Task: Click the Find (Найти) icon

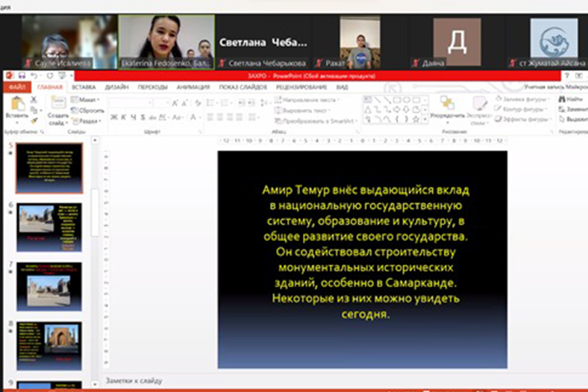Action: click(571, 99)
